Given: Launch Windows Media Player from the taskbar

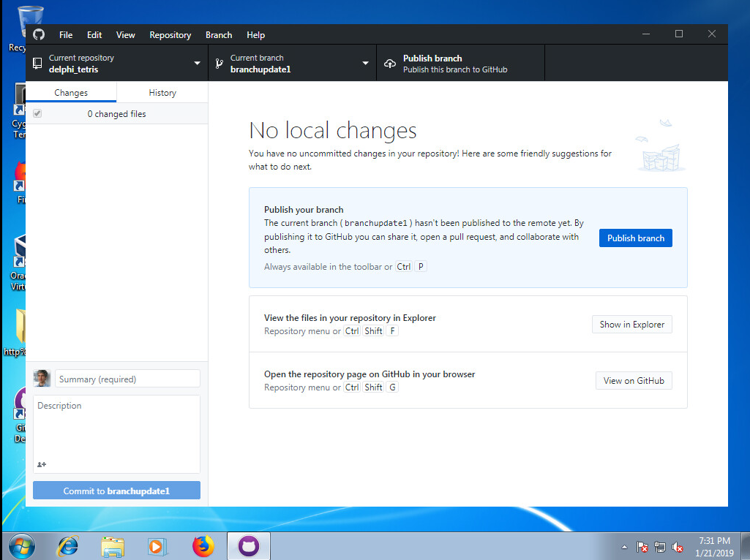Looking at the screenshot, I should pos(156,545).
